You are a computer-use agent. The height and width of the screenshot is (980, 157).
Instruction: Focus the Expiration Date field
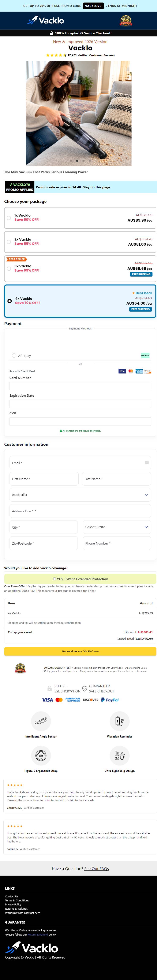(x=80, y=404)
